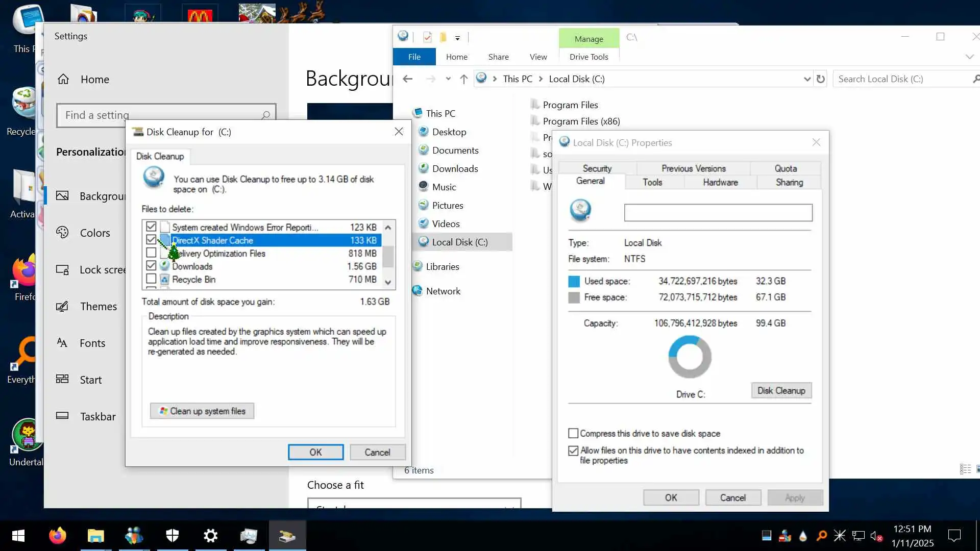Expand the address bar history dropdown
This screenshot has height=551, width=980.
(806, 79)
